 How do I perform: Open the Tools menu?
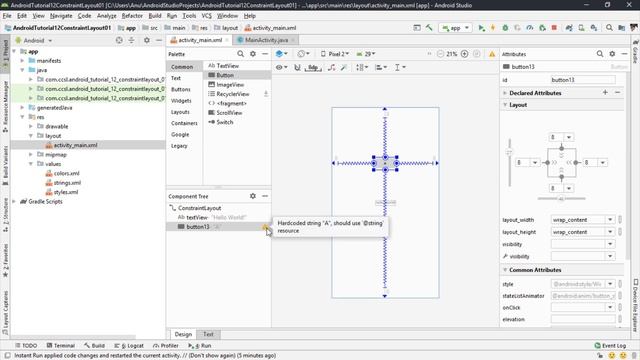189,16
